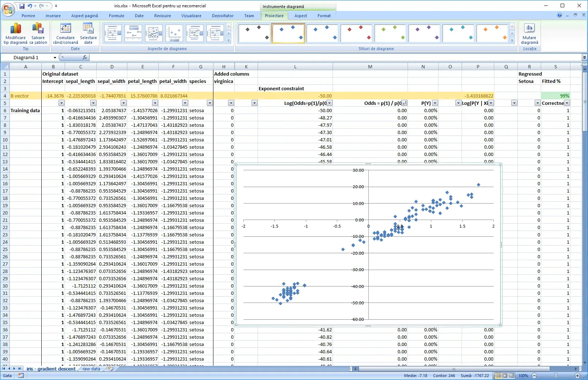Undo the last action
This screenshot has width=588, height=380.
(x=30, y=6)
